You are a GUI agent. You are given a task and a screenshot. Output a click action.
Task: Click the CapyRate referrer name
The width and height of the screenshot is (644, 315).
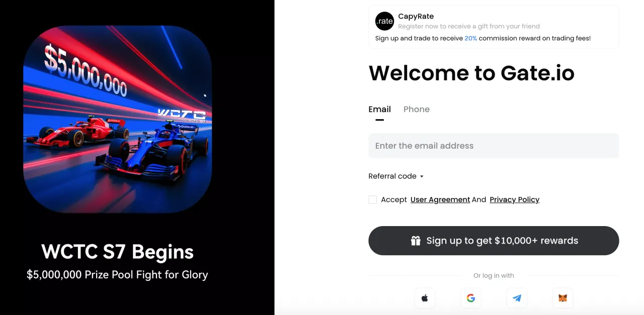pos(416,16)
